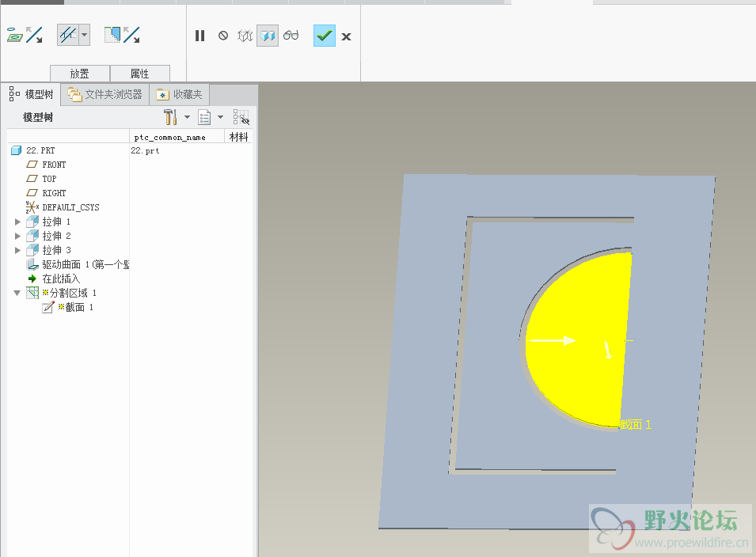
Task: Click the 材料 column header
Action: [238, 137]
